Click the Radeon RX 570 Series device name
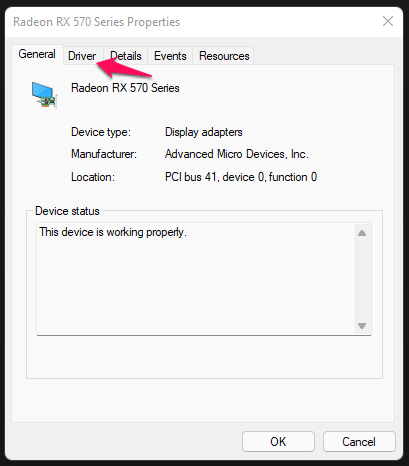The width and height of the screenshot is (409, 466). (x=125, y=88)
